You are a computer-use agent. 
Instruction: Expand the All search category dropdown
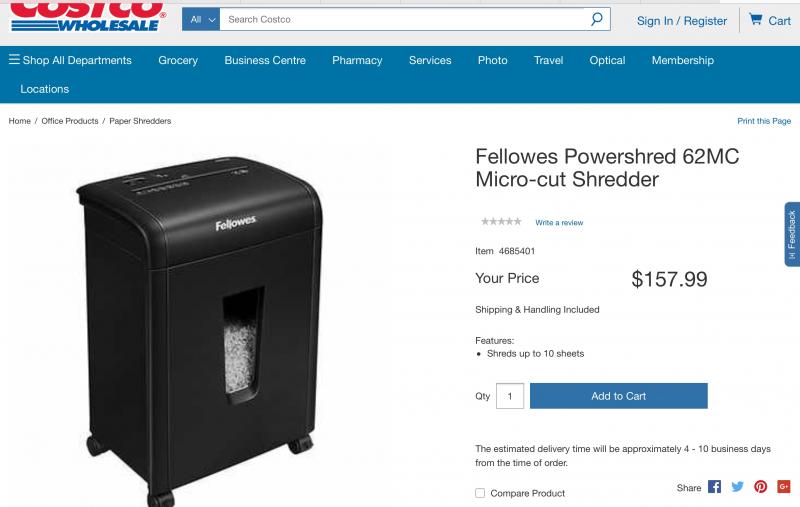coord(201,19)
